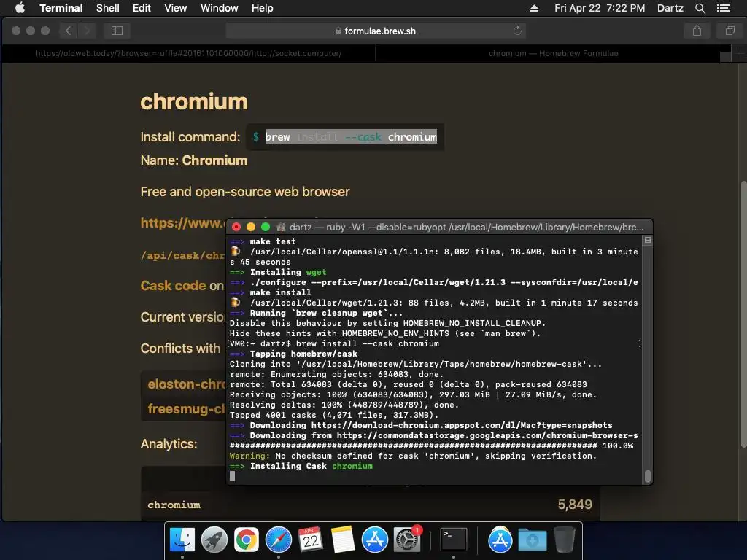Viewport: 747px width, 560px height.
Task: Open the Shell menu
Action: [108, 8]
